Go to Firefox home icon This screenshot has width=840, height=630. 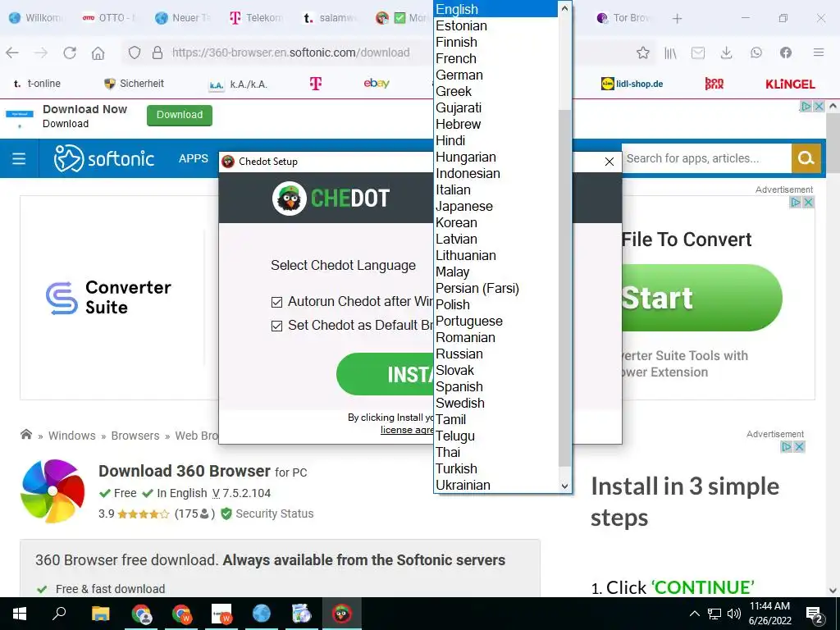[x=98, y=52]
